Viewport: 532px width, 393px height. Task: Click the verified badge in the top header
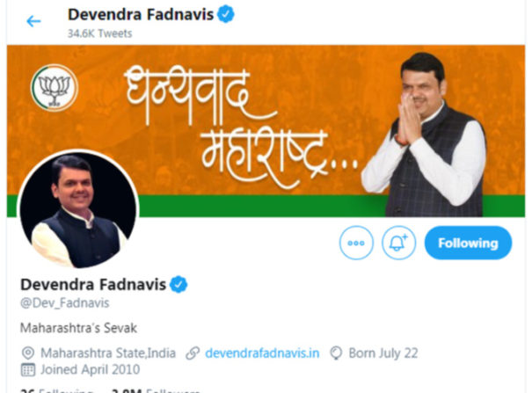point(226,15)
